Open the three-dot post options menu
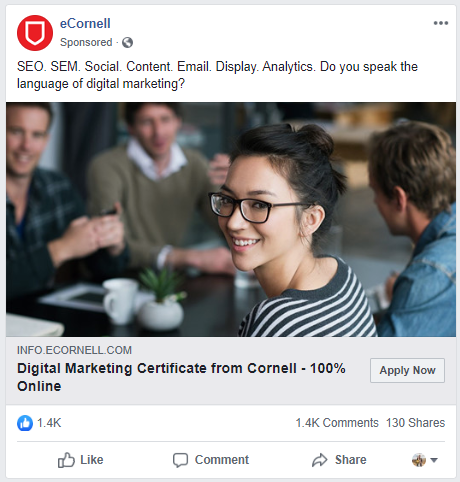The image size is (460, 482). 441,23
